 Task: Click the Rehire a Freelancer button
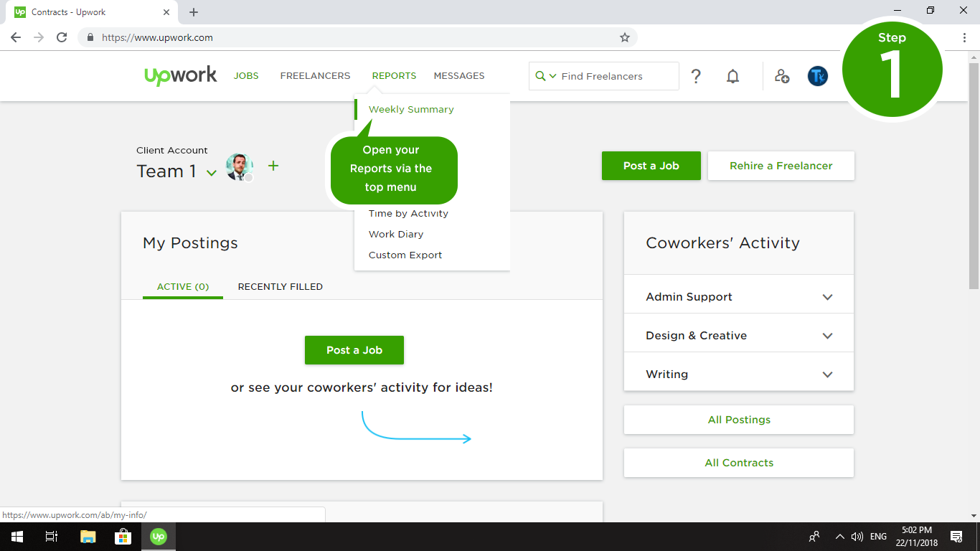click(x=781, y=166)
